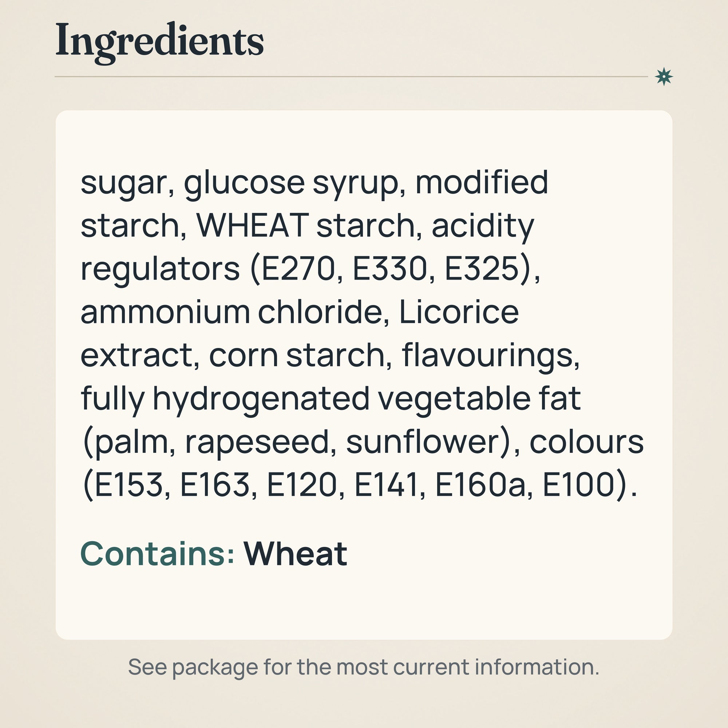Click the bold Wheat allergen text
The image size is (728, 728).
point(296,554)
